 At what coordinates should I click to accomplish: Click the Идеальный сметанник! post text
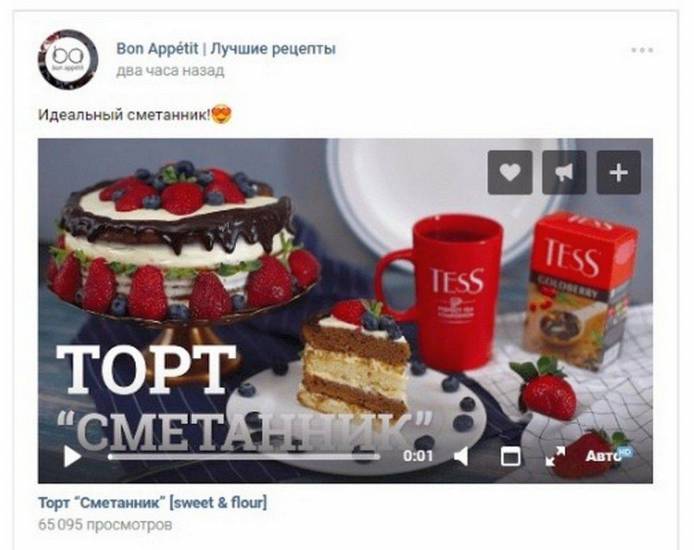pyautogui.click(x=124, y=115)
